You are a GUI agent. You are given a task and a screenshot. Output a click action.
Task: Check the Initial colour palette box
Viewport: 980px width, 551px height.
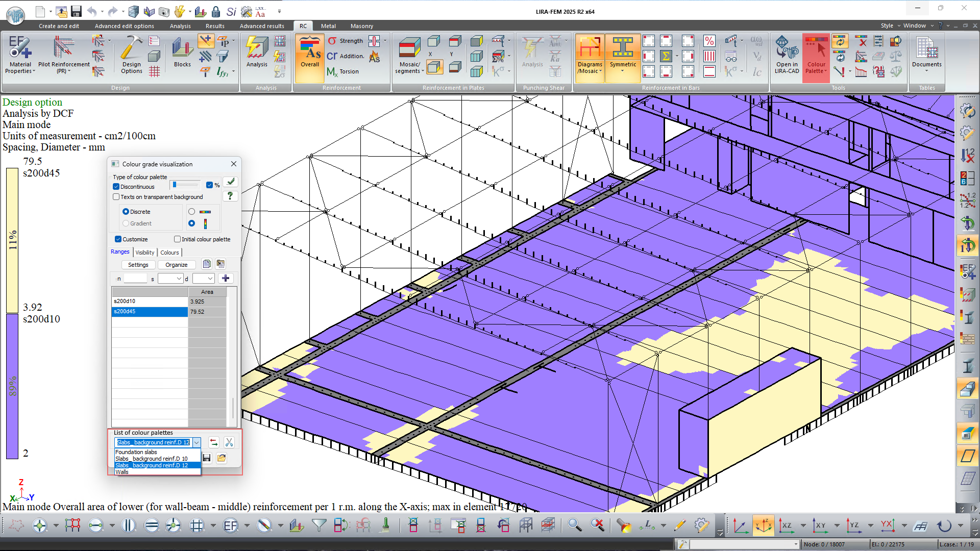(177, 239)
